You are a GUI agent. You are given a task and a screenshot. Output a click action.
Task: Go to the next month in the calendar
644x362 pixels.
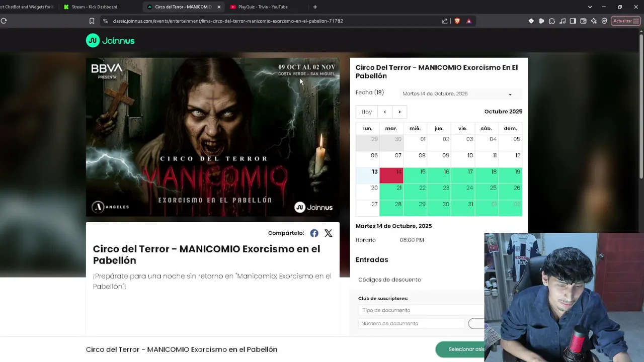[399, 112]
